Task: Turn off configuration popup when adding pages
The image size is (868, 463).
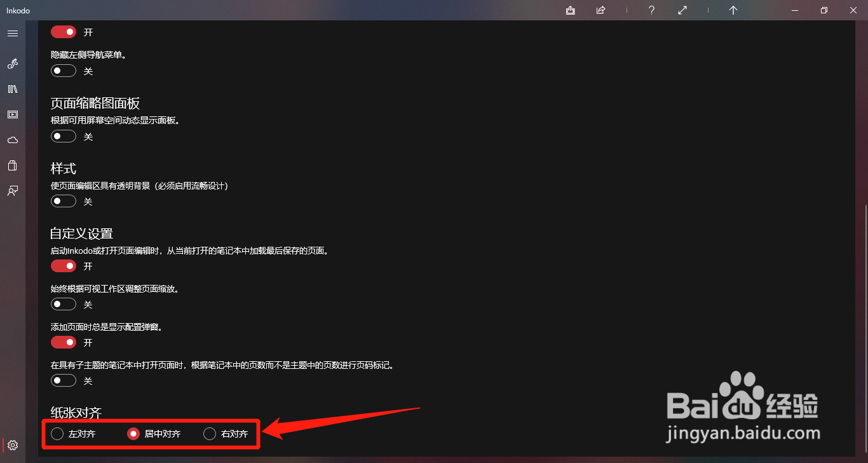Action: click(x=63, y=342)
